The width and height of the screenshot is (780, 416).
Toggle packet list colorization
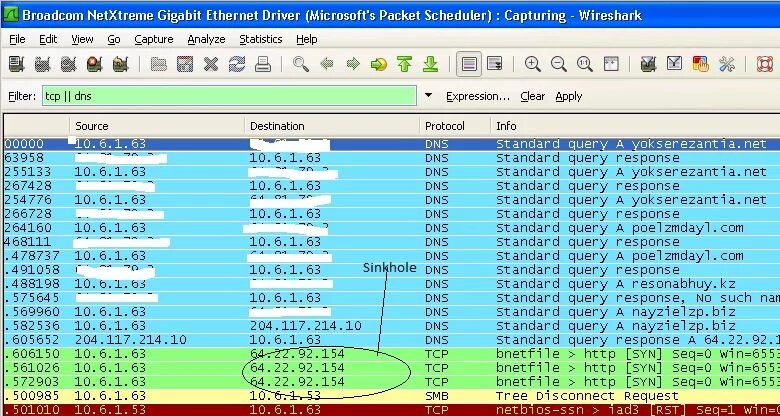[x=469, y=64]
